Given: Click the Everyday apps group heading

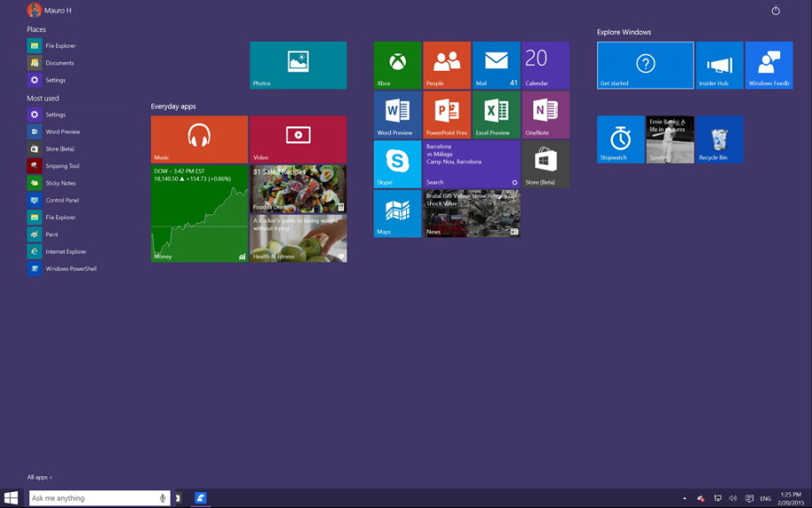Looking at the screenshot, I should click(173, 106).
